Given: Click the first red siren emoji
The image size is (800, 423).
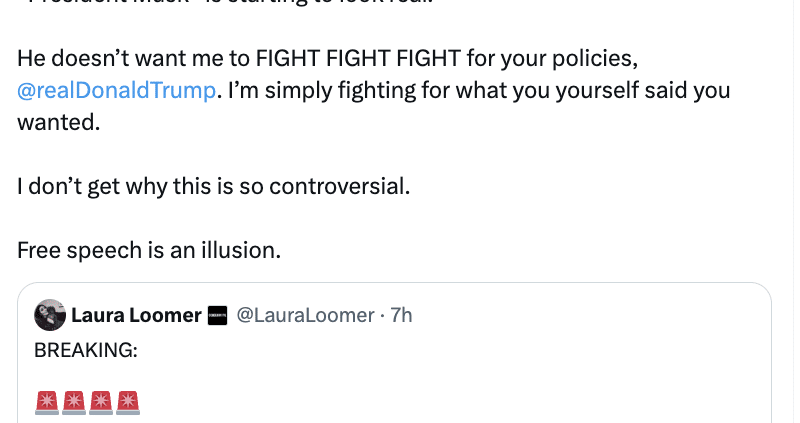Looking at the screenshot, I should (x=47, y=402).
